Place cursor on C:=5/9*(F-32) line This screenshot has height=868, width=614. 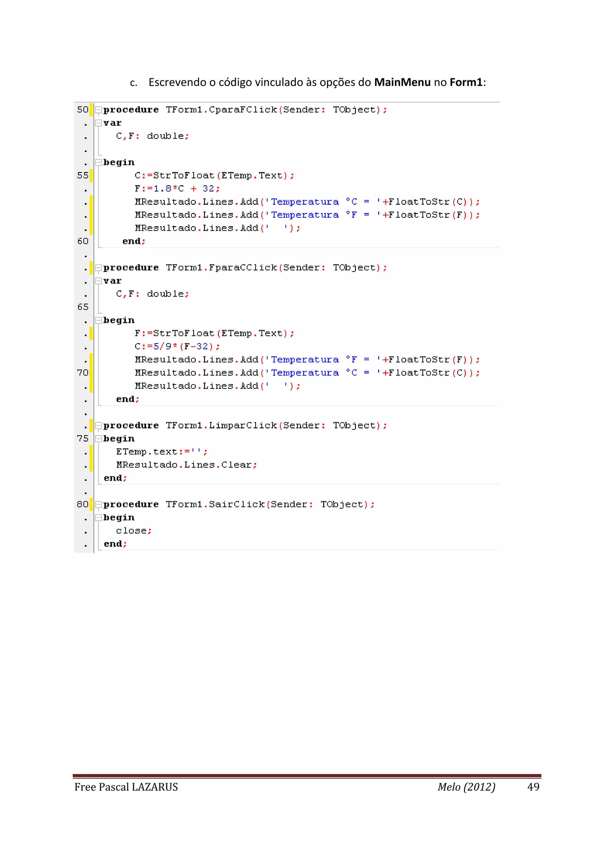[x=177, y=347]
